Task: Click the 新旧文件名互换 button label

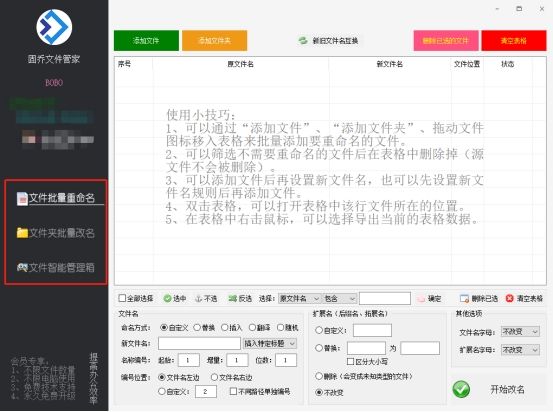Action: tap(335, 41)
